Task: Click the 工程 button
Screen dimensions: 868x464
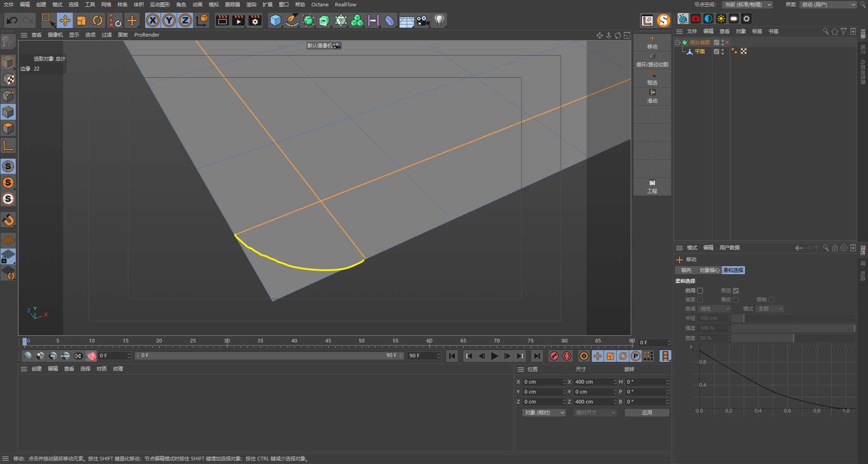Action: [652, 187]
